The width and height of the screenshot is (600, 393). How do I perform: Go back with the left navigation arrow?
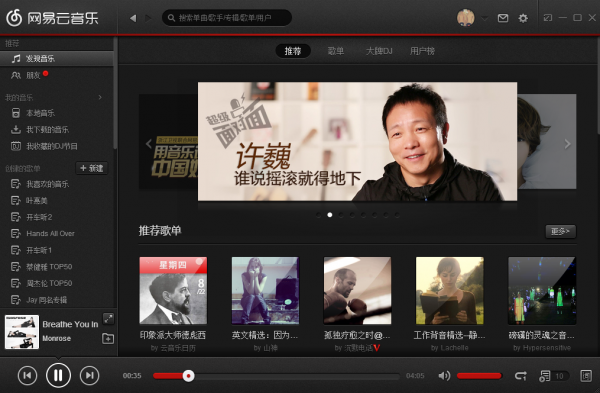(x=133, y=18)
